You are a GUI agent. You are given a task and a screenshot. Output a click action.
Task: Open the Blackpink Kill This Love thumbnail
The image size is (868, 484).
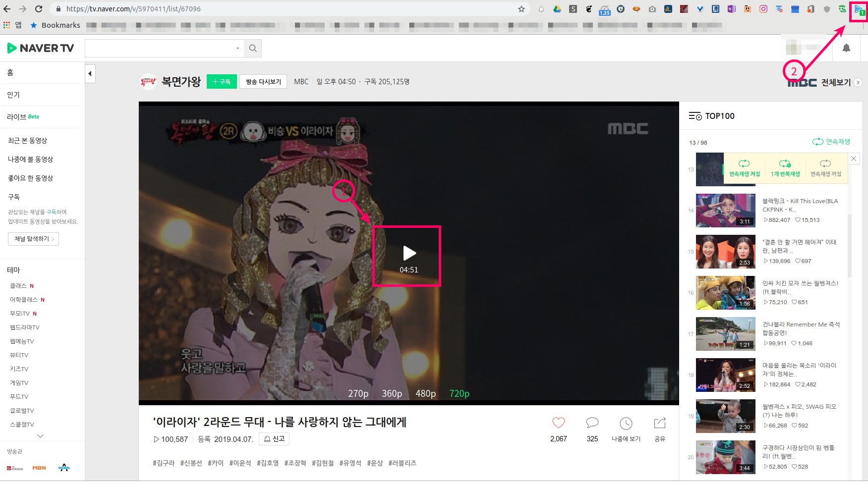click(726, 210)
